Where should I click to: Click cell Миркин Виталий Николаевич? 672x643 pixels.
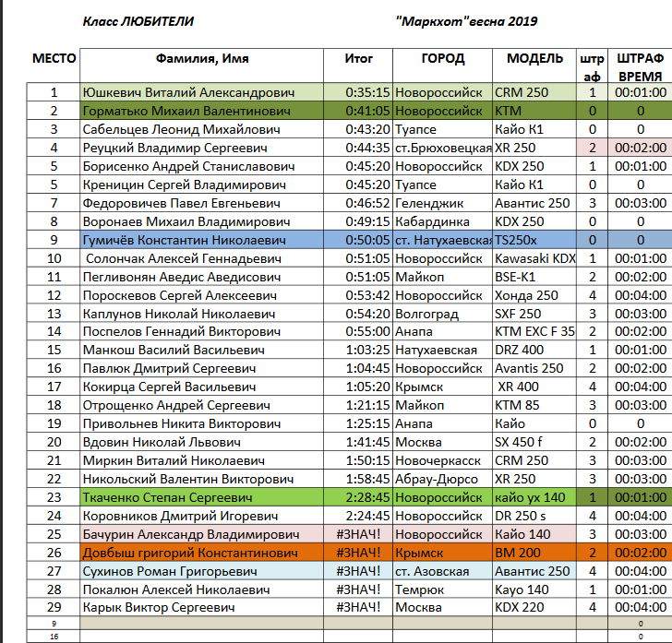[x=202, y=460]
